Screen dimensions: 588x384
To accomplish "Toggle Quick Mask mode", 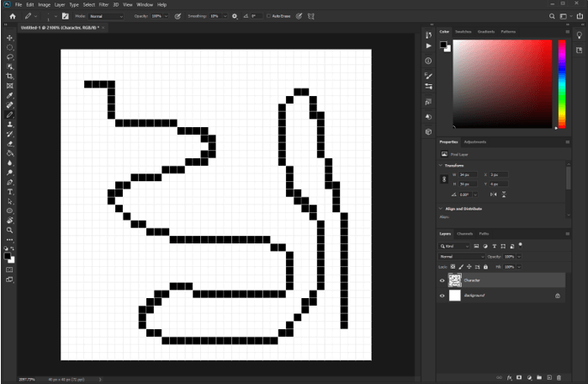I will point(10,269).
